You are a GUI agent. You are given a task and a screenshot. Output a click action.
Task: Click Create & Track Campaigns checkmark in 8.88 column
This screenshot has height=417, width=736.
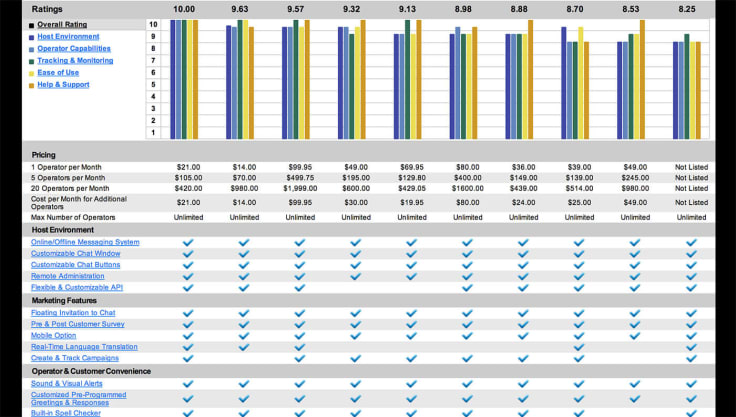[523, 358]
